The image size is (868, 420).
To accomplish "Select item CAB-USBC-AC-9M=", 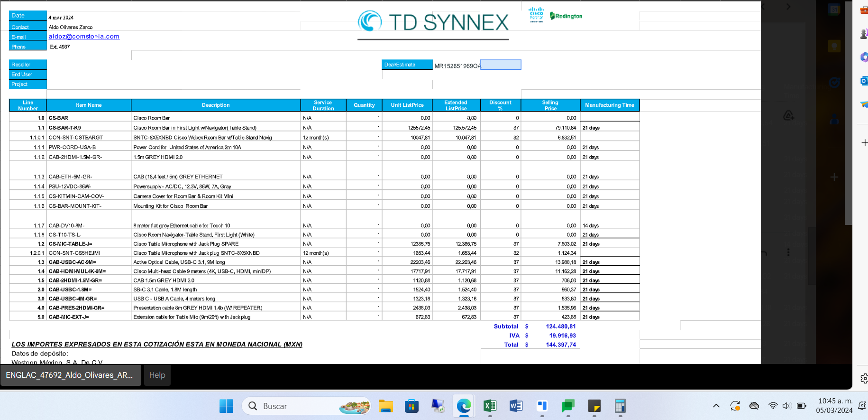I will pos(72,262).
